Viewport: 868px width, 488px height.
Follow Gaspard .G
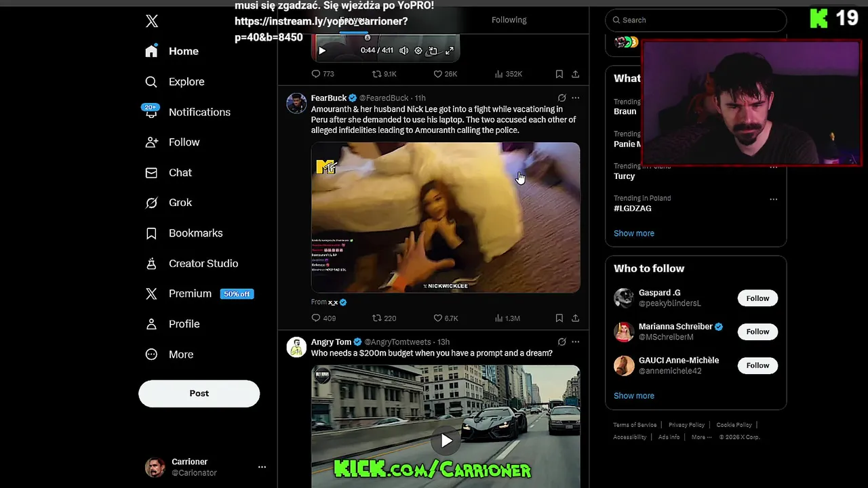point(757,298)
